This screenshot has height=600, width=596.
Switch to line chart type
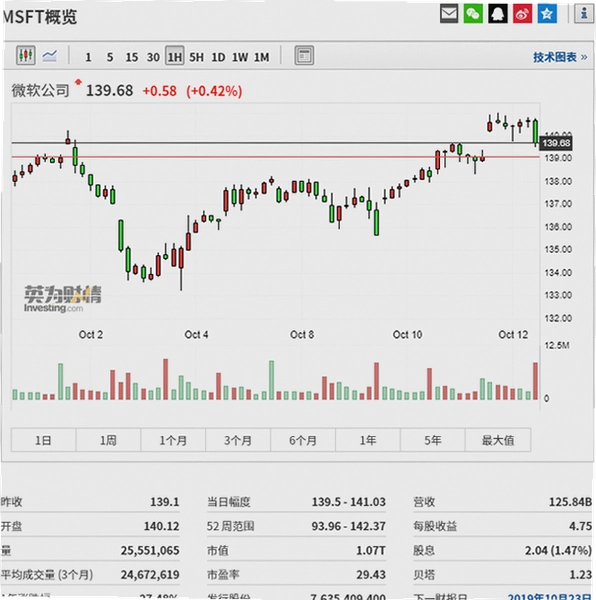pyautogui.click(x=50, y=56)
